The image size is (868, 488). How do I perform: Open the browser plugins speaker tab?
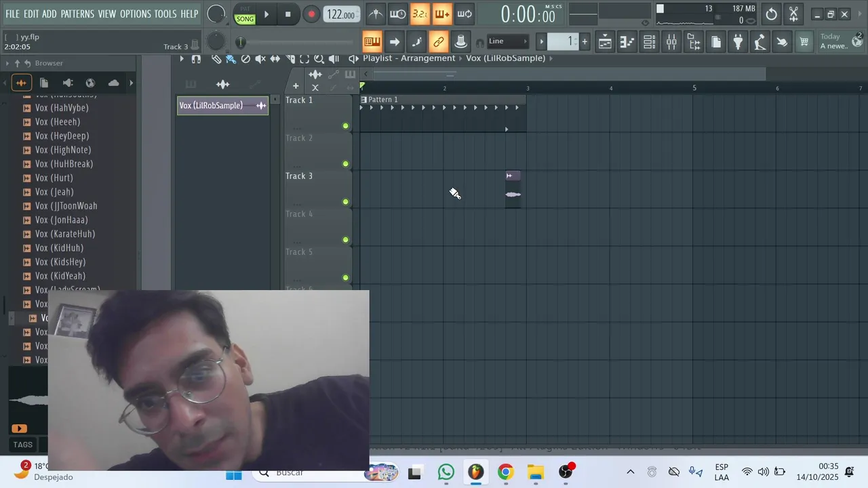tap(67, 83)
